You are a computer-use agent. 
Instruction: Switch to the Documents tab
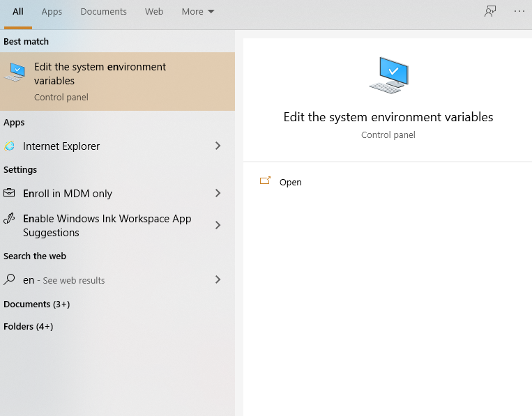[103, 12]
